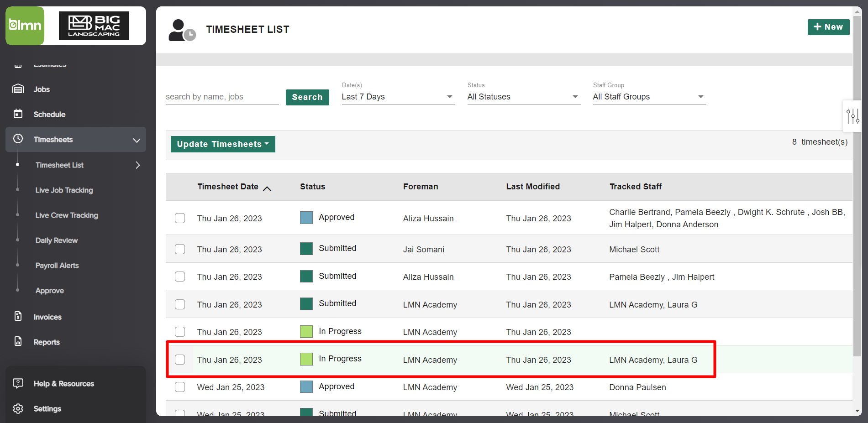Click the light green In Progress swatch for Laura G
Screen dimensions: 868x423
306,359
